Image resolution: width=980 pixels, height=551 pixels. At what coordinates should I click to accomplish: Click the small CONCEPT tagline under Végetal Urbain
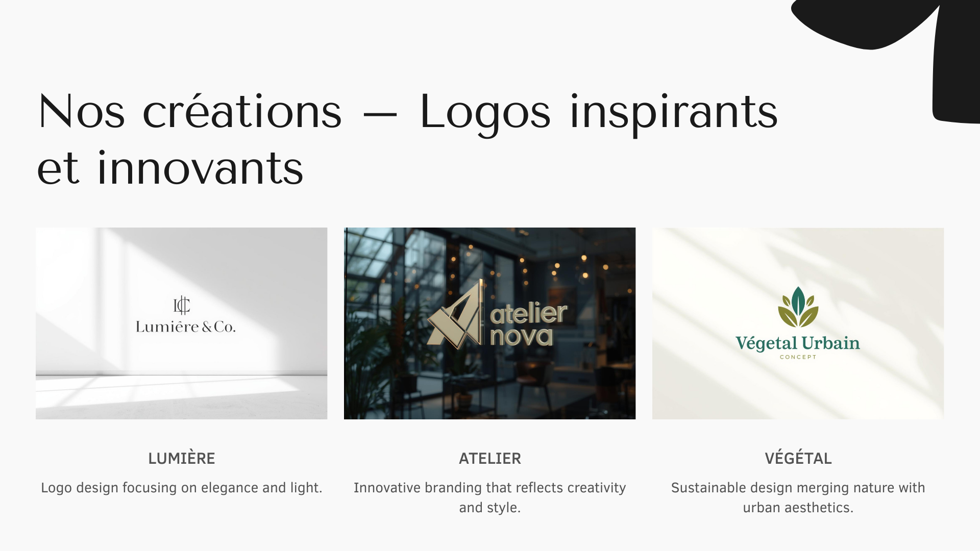coord(798,357)
